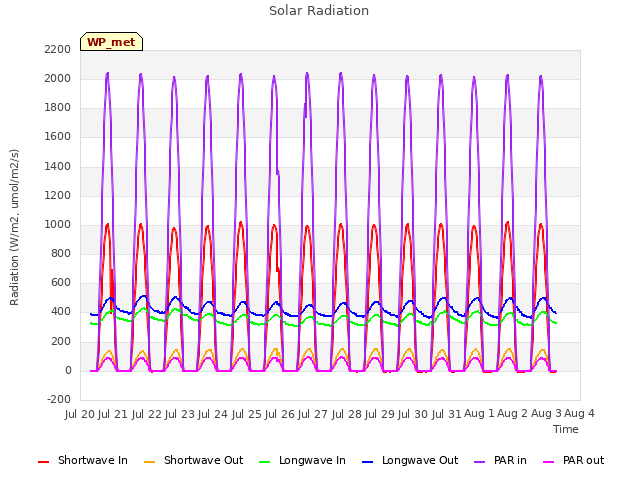Click the Radiation y-axis title
The height and width of the screenshot is (480, 640).
pyautogui.click(x=14, y=227)
